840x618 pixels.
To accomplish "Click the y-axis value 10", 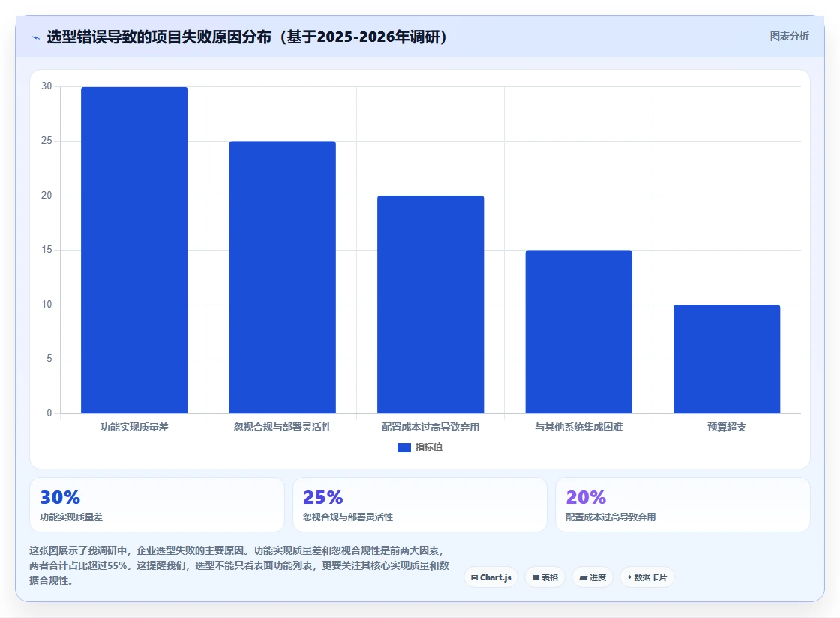I will click(46, 304).
